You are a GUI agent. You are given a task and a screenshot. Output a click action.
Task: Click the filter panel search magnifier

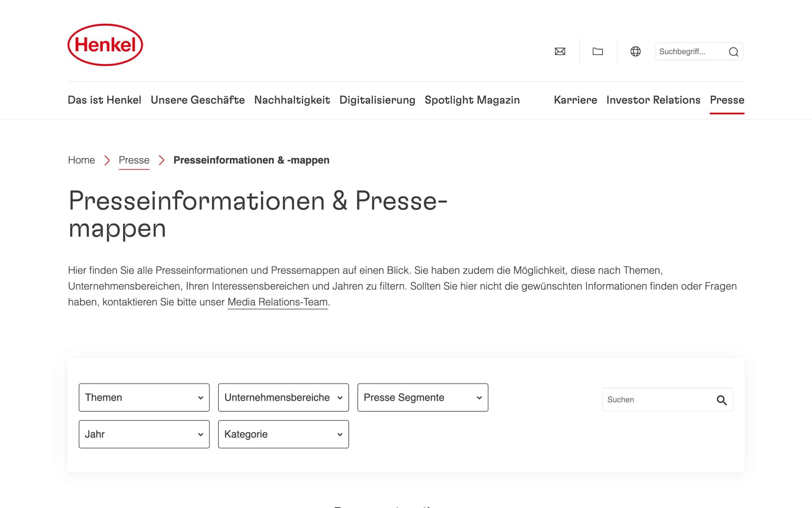(722, 400)
